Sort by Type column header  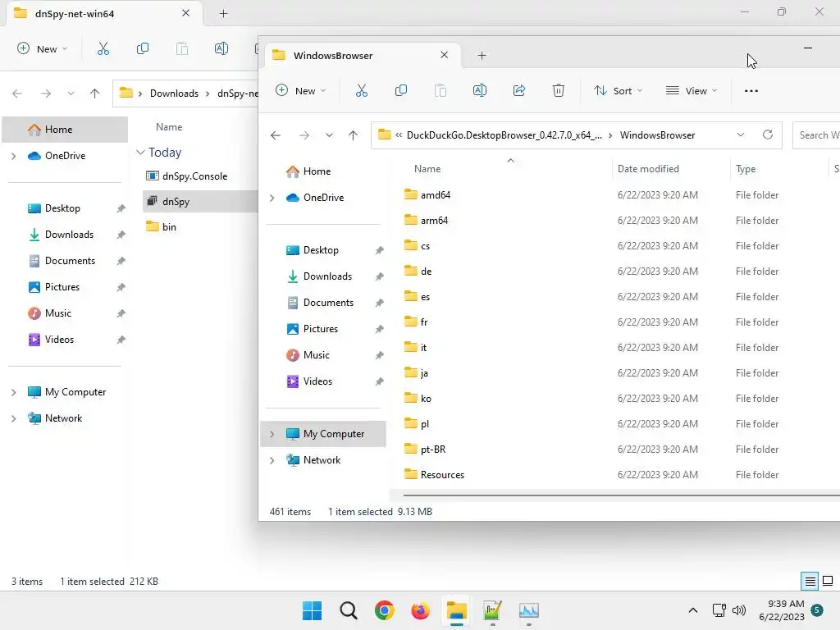745,169
